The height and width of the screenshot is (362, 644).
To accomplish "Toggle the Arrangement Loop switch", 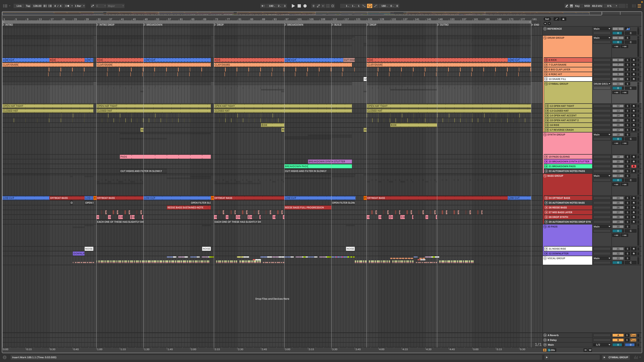I will (x=370, y=6).
